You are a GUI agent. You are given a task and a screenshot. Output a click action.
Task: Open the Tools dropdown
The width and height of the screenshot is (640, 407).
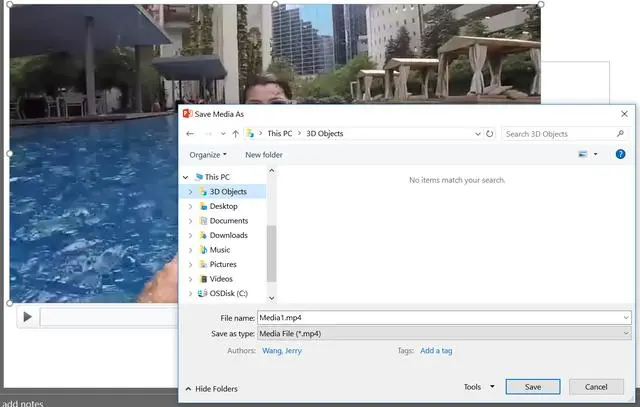pyautogui.click(x=479, y=387)
